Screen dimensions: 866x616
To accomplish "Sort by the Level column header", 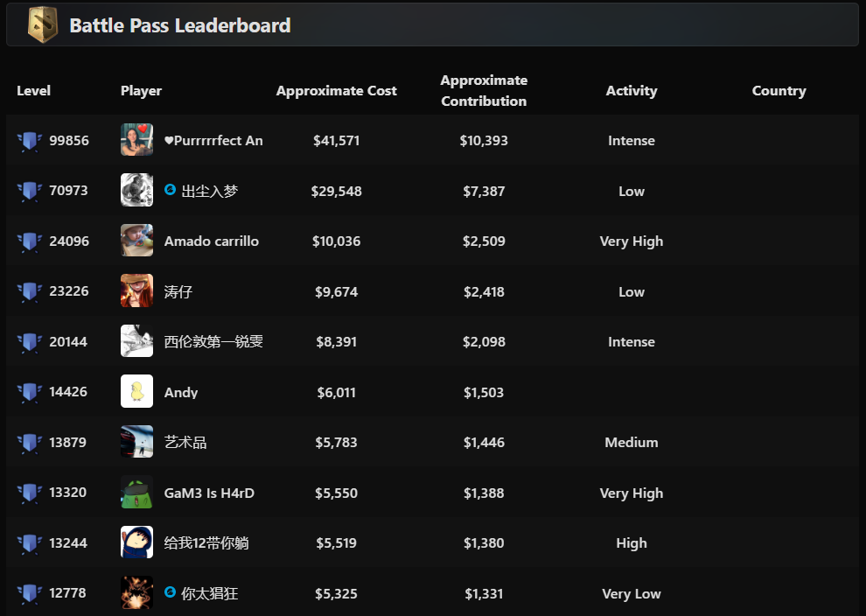I will pos(34,91).
